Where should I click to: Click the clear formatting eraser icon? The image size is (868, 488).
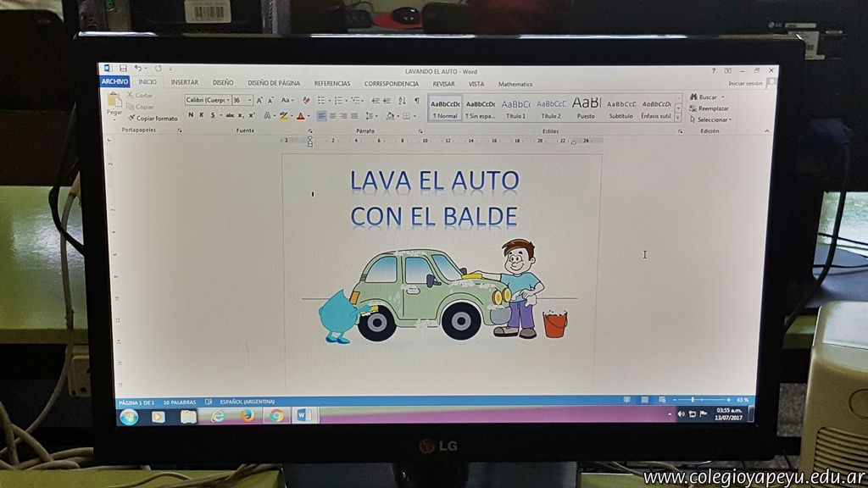click(306, 100)
